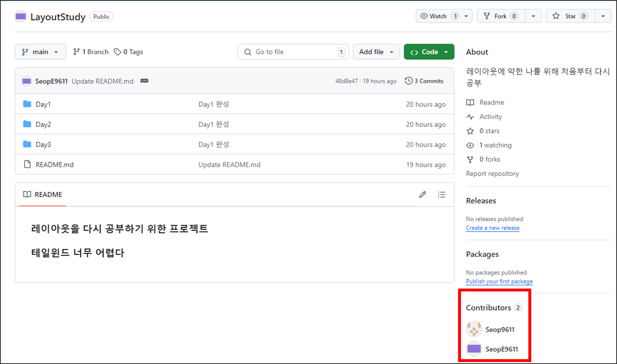Open the README outline list icon
Screen dimensions: 617x364
tap(442, 194)
